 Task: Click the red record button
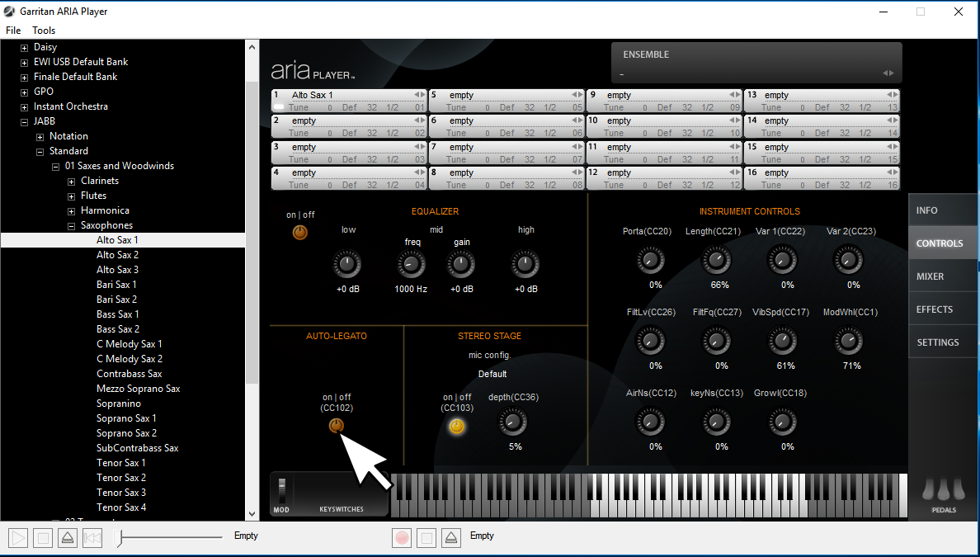point(402,539)
